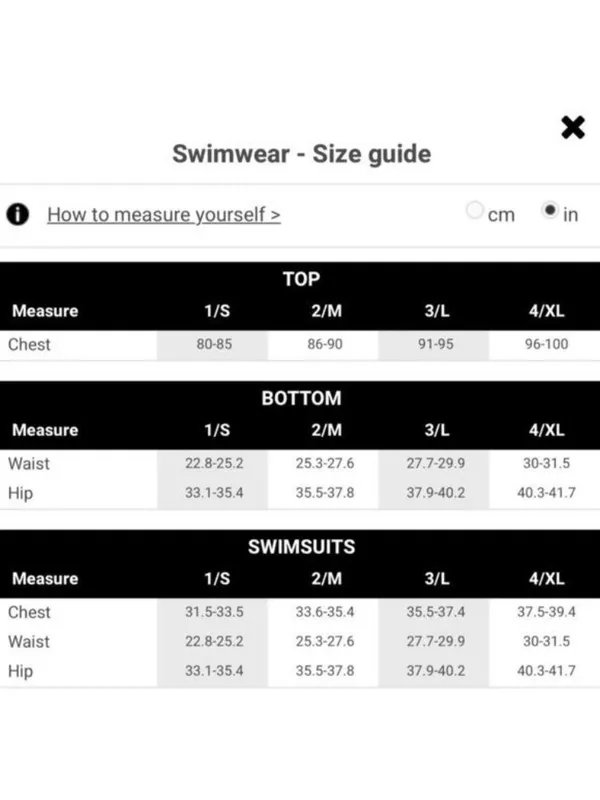Click the Hip row label in BOTTOM table

[20, 493]
